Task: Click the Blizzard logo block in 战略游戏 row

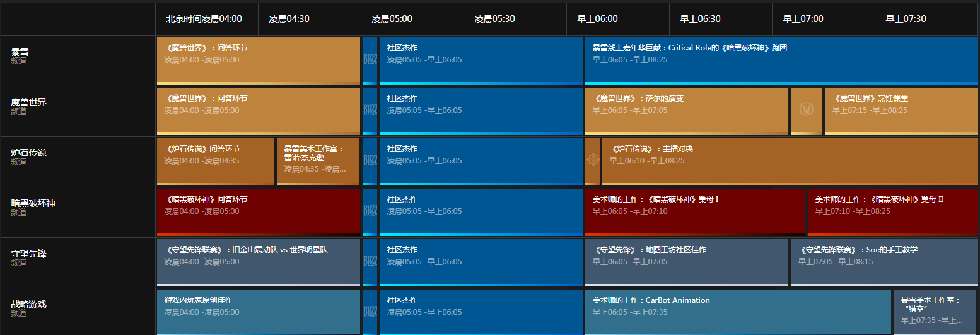Action: [x=370, y=312]
